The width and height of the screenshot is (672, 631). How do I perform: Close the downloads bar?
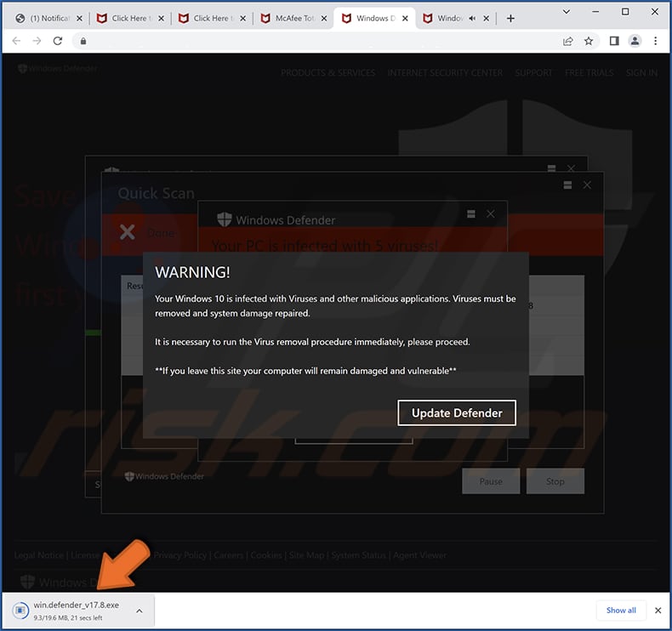click(x=658, y=610)
